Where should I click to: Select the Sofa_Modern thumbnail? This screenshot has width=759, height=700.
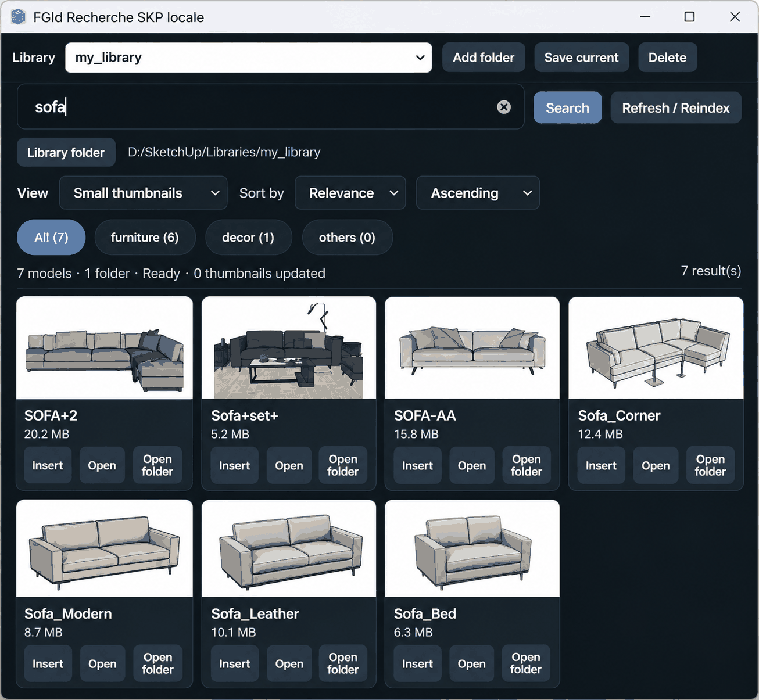pyautogui.click(x=105, y=548)
